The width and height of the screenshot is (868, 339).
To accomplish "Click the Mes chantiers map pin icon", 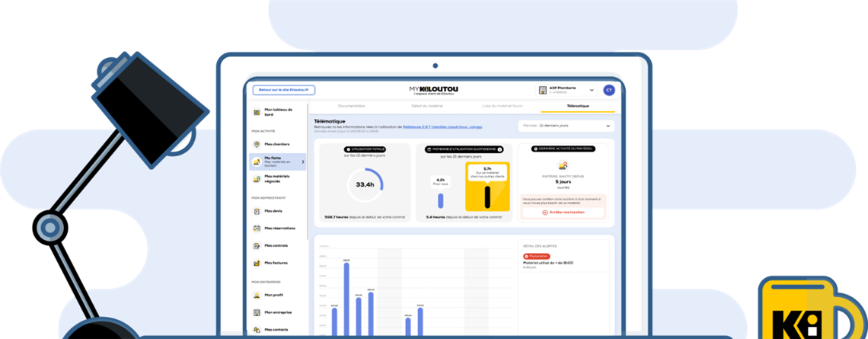I will point(257,144).
